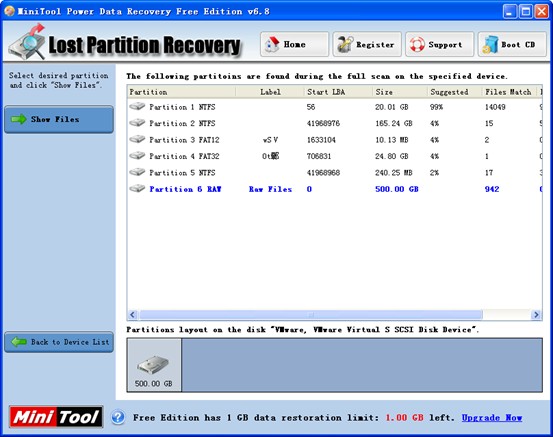
Task: Select the Partition 5 NTFS drive icon
Action: point(137,172)
